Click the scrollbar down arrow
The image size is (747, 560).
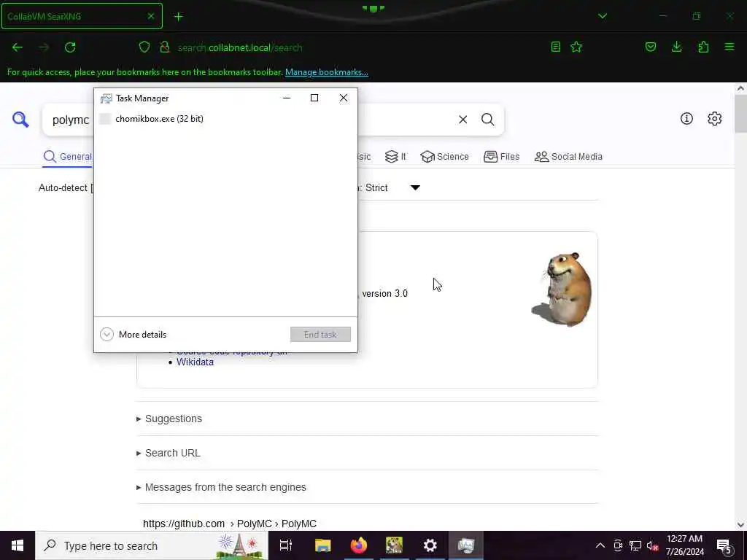point(740,525)
